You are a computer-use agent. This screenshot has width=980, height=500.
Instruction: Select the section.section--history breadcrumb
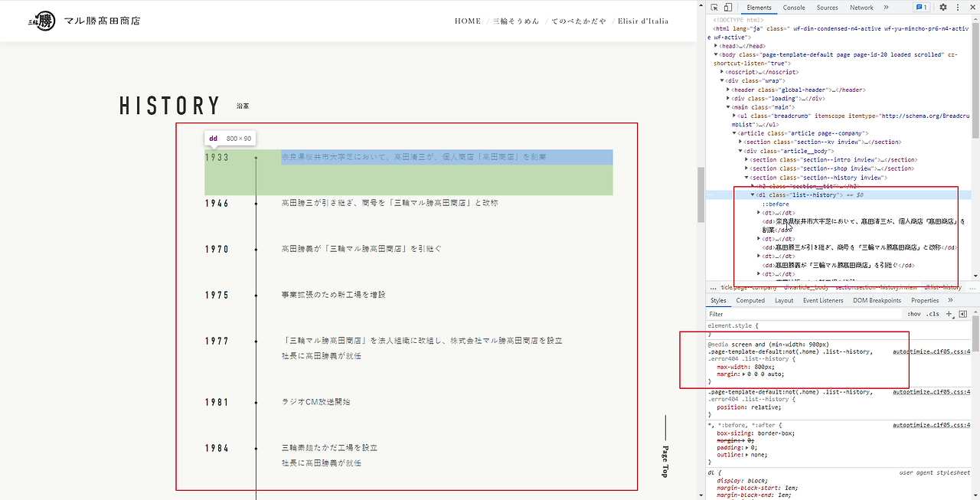coord(875,287)
